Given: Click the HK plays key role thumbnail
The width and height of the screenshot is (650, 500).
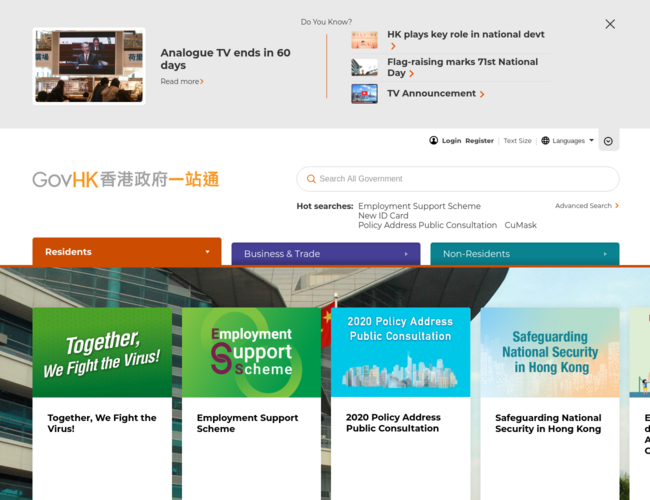Looking at the screenshot, I should (364, 40).
